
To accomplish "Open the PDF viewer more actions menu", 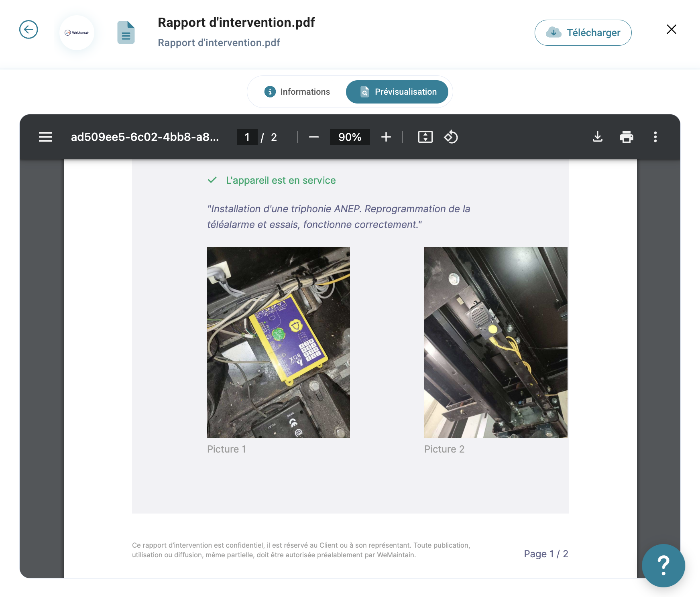I will 655,137.
